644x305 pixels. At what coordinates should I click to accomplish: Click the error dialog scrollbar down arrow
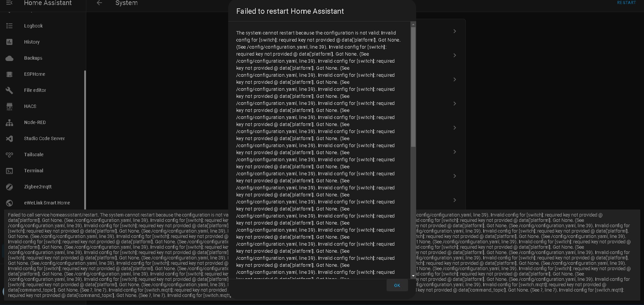(413, 276)
